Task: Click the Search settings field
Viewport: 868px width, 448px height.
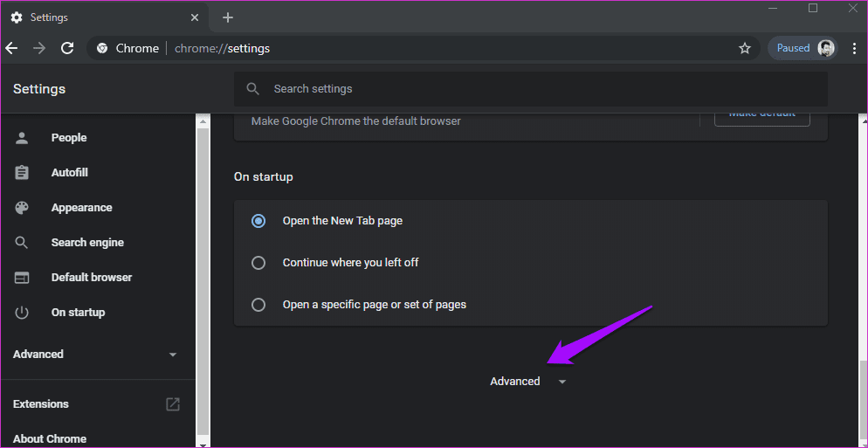Action: click(x=530, y=88)
